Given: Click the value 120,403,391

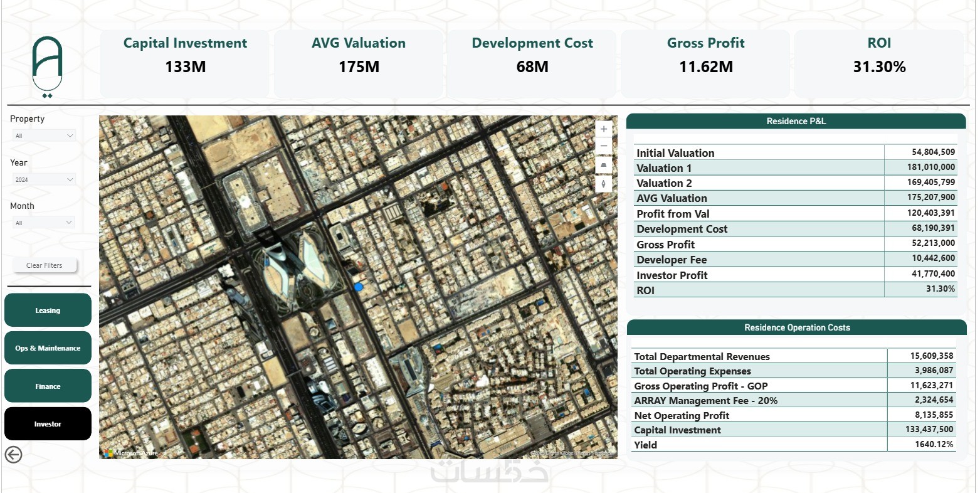Looking at the screenshot, I should pyautogui.click(x=931, y=213).
